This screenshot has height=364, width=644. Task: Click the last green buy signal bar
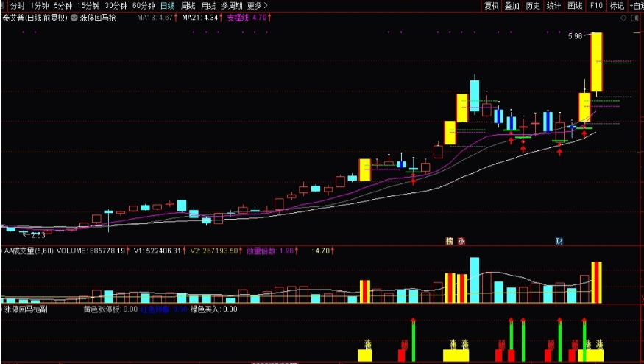click(584, 340)
